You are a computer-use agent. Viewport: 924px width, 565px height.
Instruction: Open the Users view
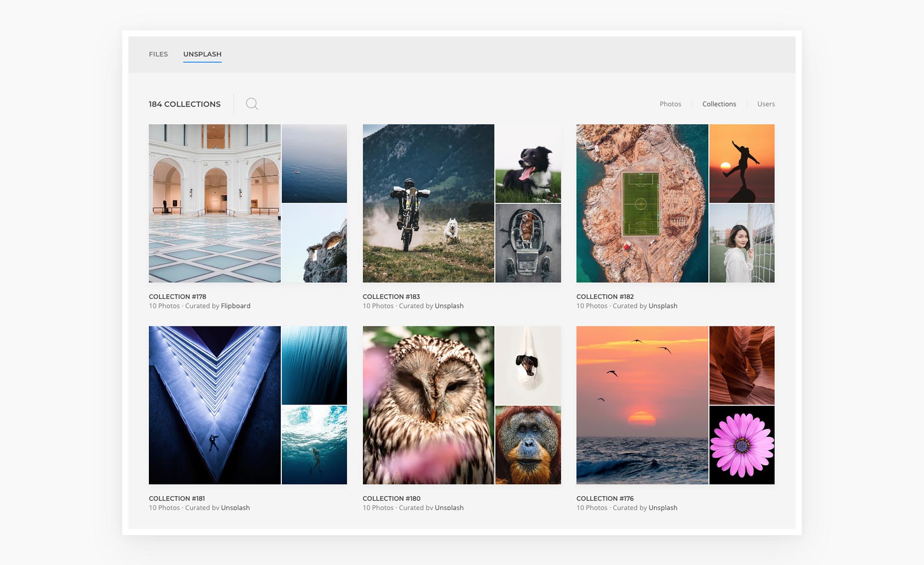coord(766,104)
